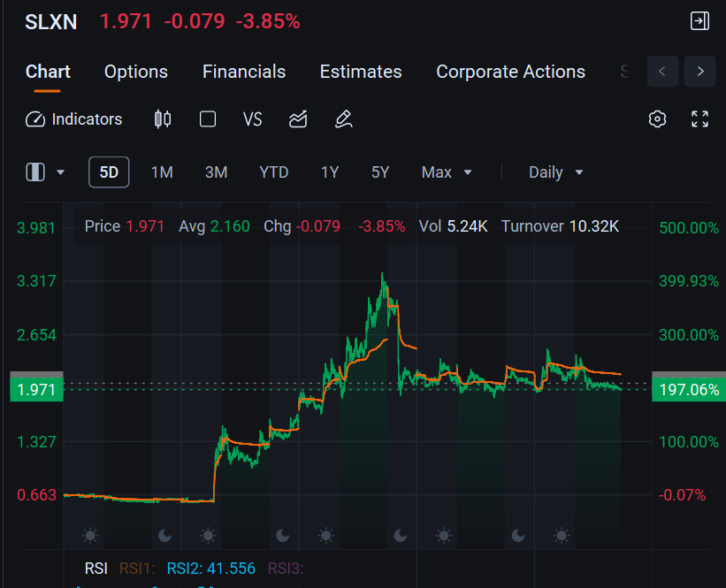This screenshot has width=726, height=588.
Task: Open chart settings gear
Action: 657,119
